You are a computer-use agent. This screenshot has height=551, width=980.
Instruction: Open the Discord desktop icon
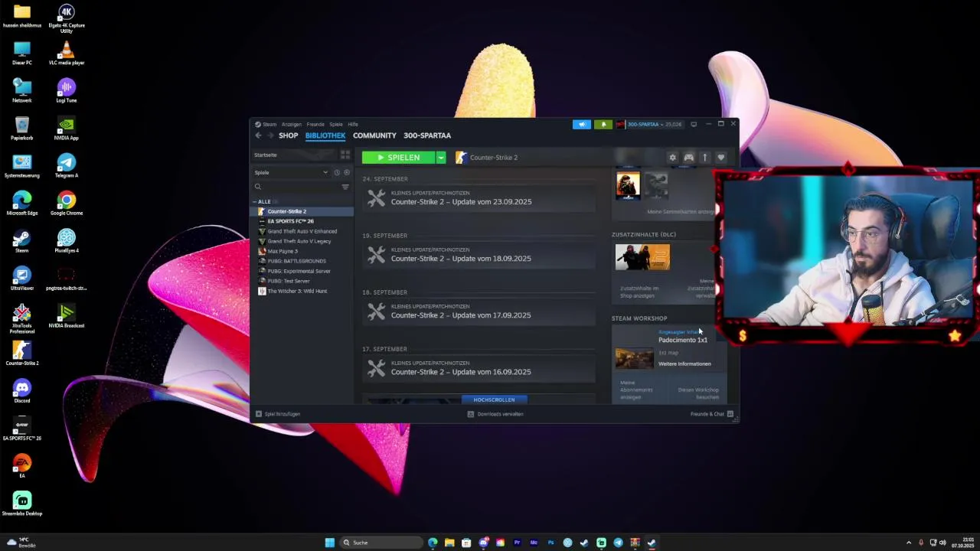[21, 391]
